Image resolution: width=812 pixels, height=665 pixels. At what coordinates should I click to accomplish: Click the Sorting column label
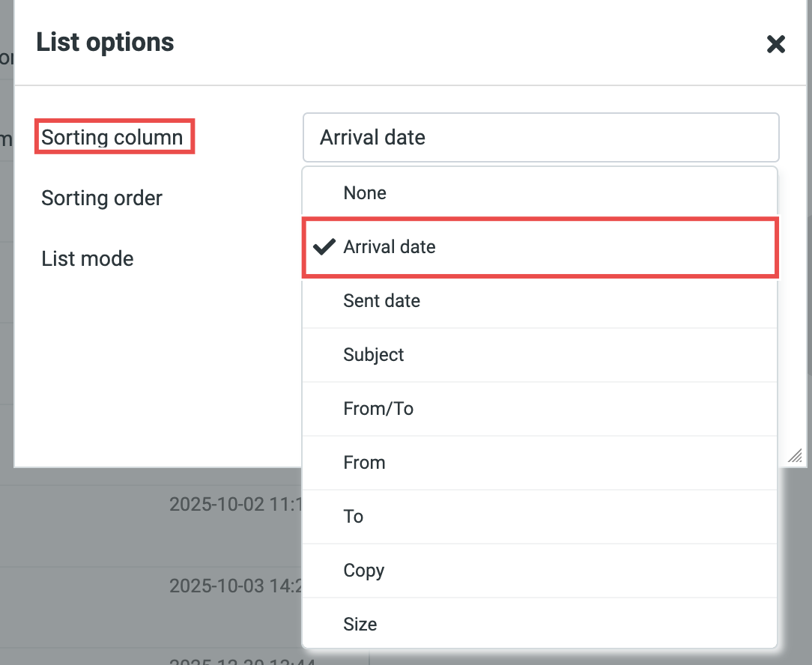click(112, 138)
